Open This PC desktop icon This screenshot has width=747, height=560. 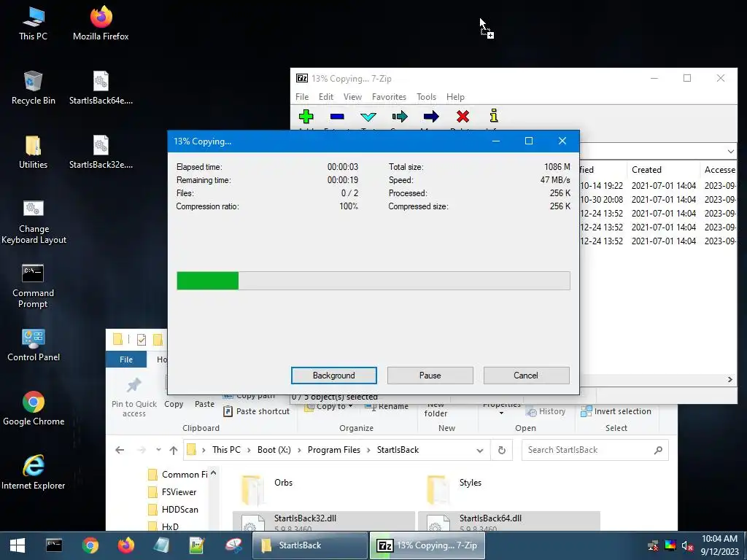pos(33,24)
